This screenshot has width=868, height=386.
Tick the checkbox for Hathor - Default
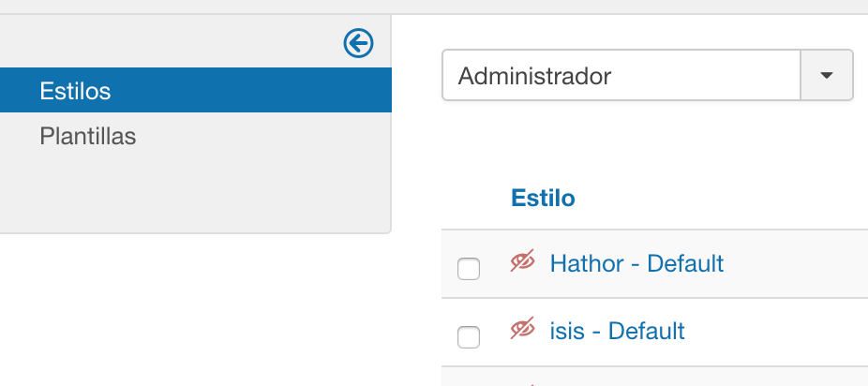pos(469,269)
